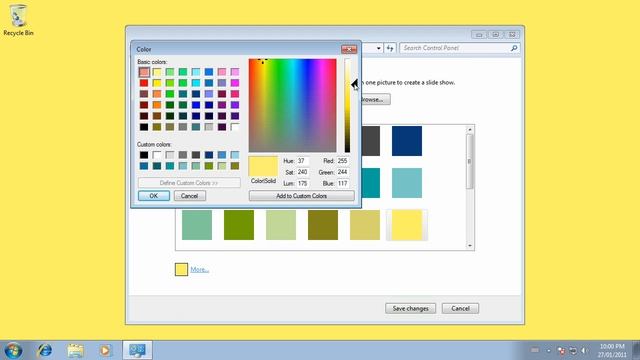The height and width of the screenshot is (360, 640).
Task: Select the magenta basic color in second row
Action: 235,83
